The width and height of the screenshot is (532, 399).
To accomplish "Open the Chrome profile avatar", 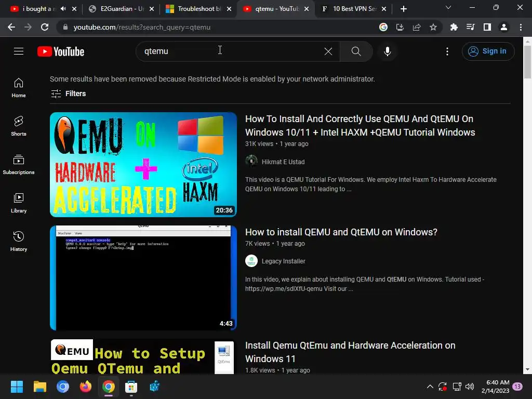I will pyautogui.click(x=504, y=27).
